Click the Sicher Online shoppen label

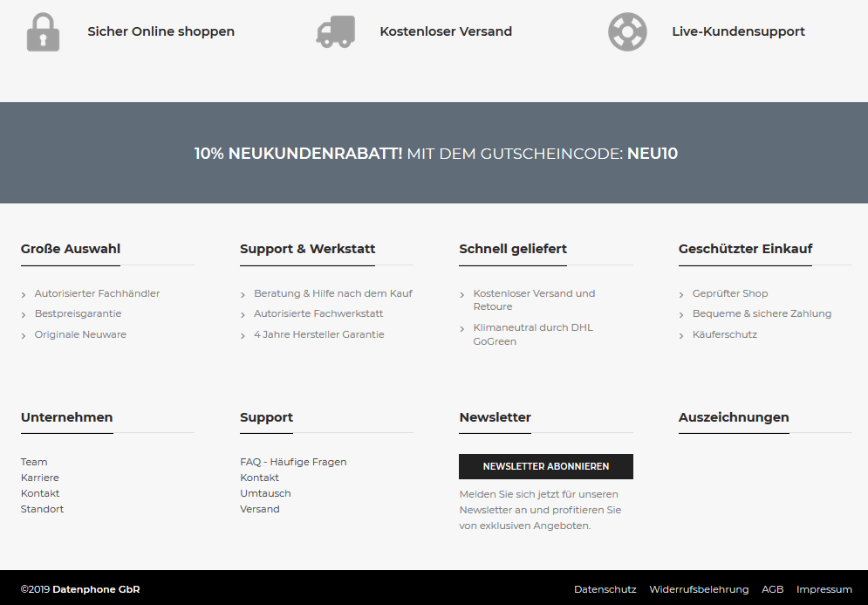click(x=161, y=31)
